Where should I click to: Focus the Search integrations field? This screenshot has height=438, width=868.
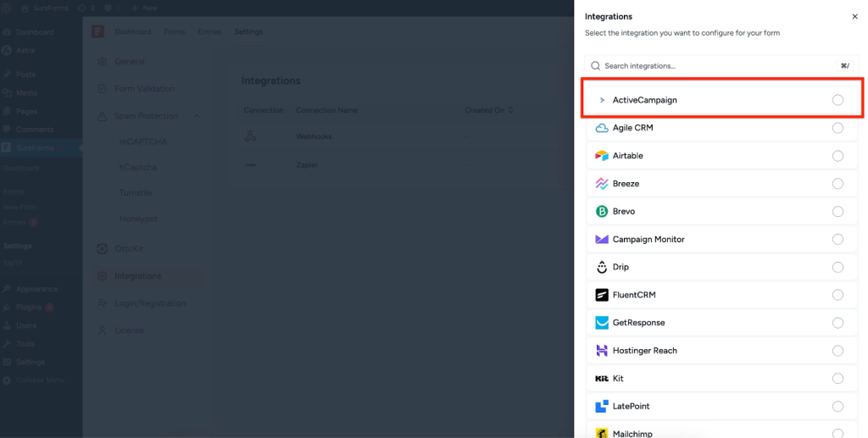[x=722, y=66]
